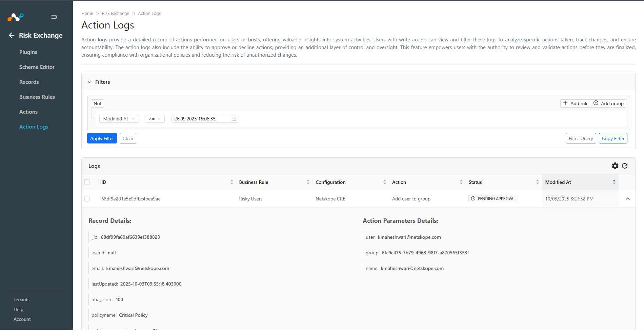The image size is (644, 330).
Task: Click the Risky Users business rule cell
Action: click(250, 199)
